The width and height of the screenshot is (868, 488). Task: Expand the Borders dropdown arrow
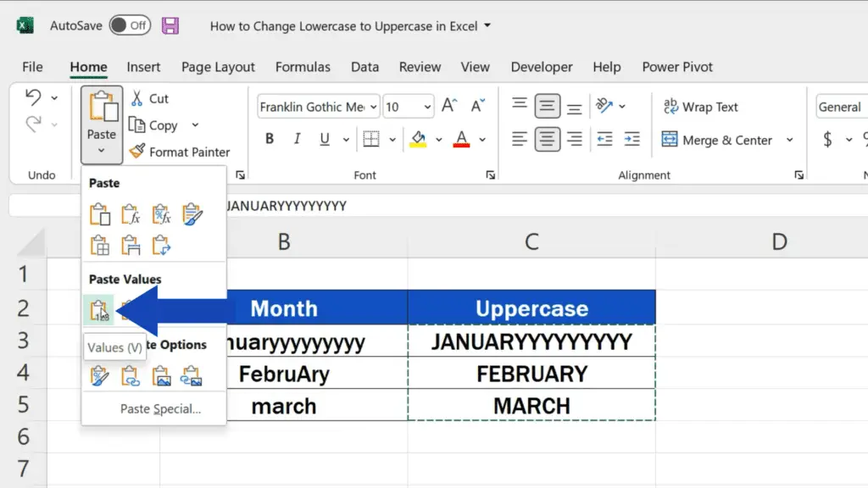(x=392, y=140)
